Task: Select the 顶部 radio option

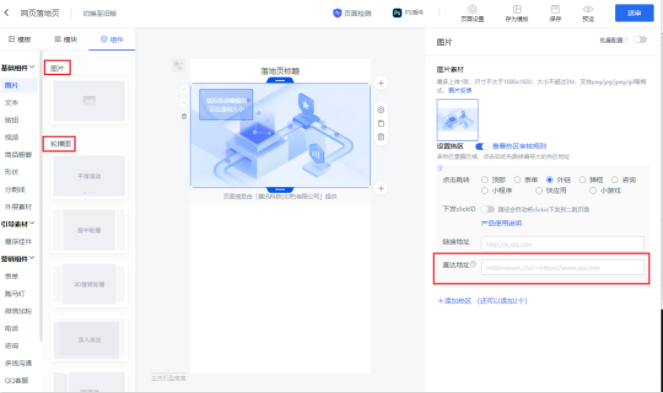Action: tap(485, 180)
